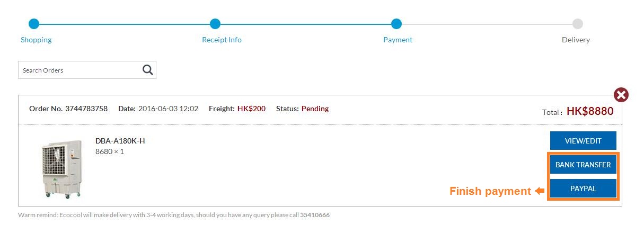This screenshot has height=233, width=644.
Task: Go to the Payment step label
Action: tap(398, 40)
